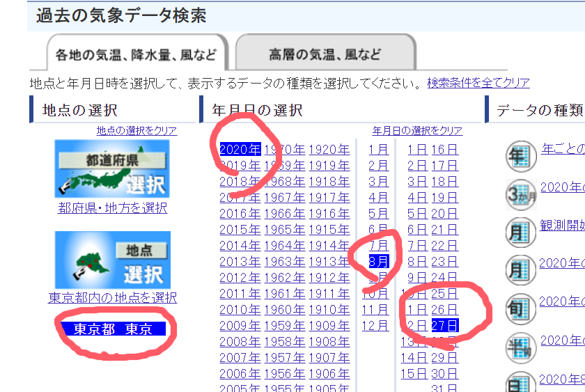Open 都府県・地方を選択 link
The height and width of the screenshot is (392, 585).
pyautogui.click(x=112, y=207)
